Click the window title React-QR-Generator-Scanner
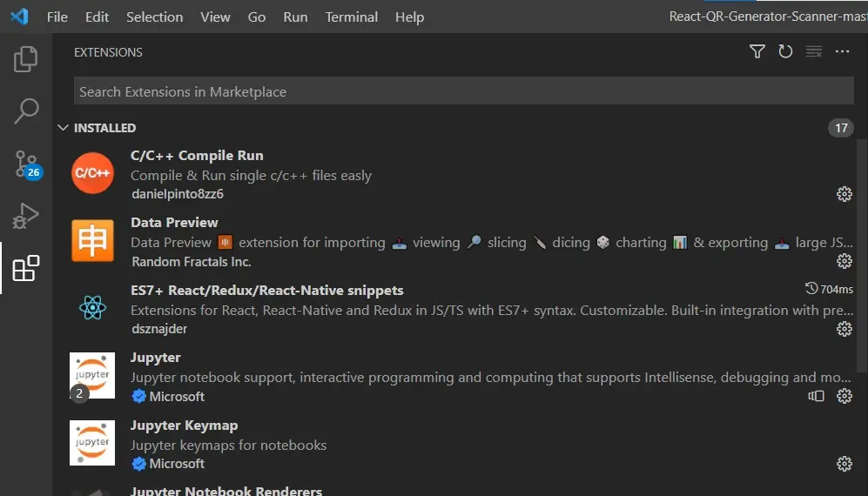 769,17
